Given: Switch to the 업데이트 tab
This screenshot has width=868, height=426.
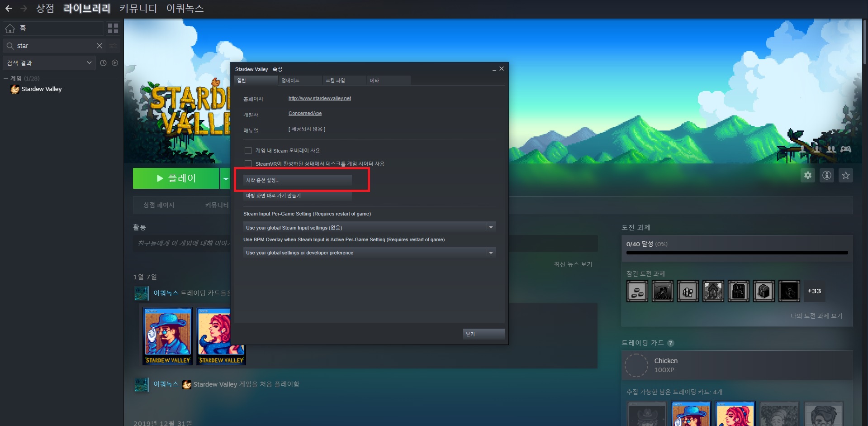Looking at the screenshot, I should 300,81.
